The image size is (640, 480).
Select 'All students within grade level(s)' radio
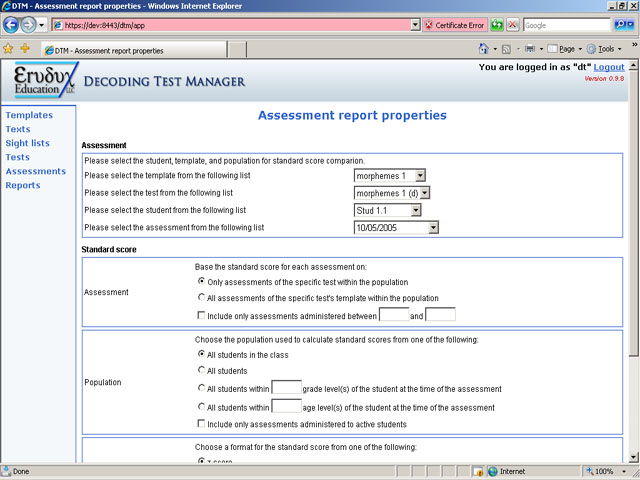[201, 388]
